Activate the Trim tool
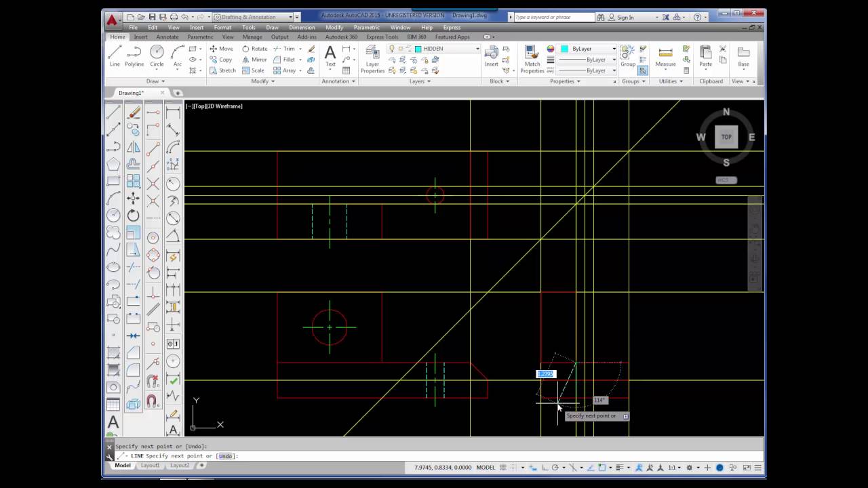 coord(284,49)
